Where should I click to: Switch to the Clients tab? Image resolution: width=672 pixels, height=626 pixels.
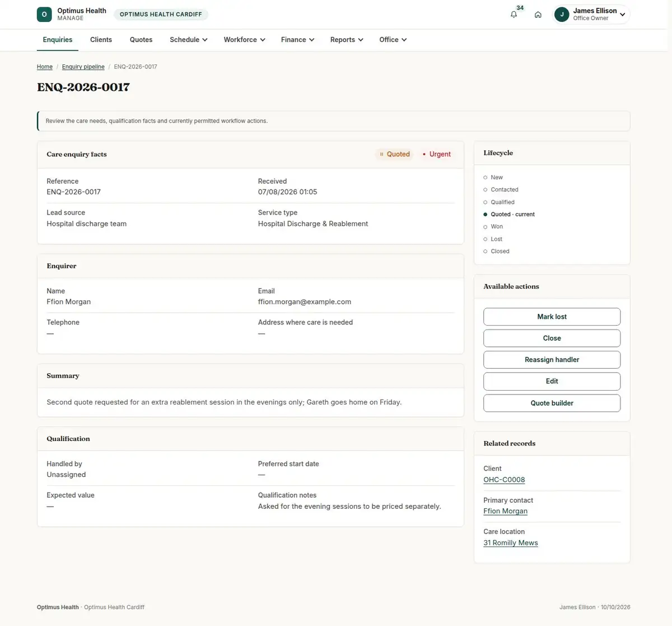(x=101, y=40)
